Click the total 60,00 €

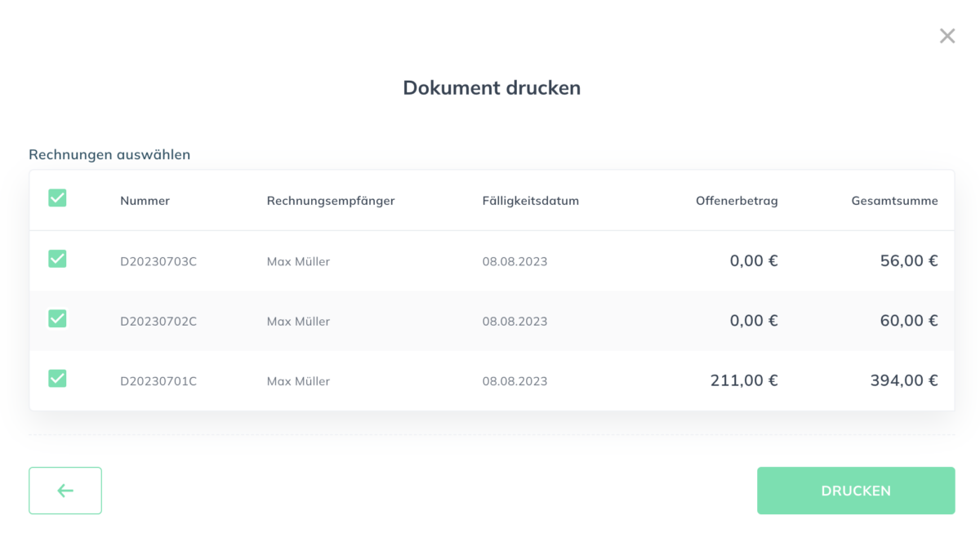(x=909, y=321)
